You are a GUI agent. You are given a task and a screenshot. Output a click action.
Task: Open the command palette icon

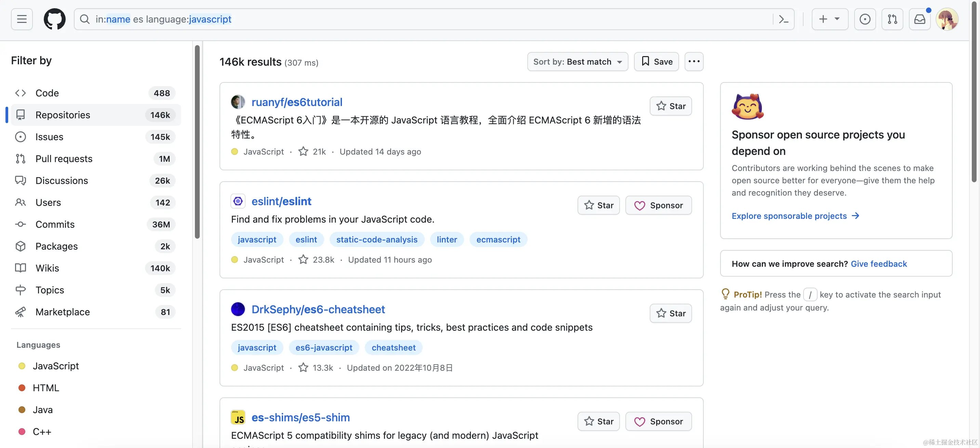click(783, 19)
